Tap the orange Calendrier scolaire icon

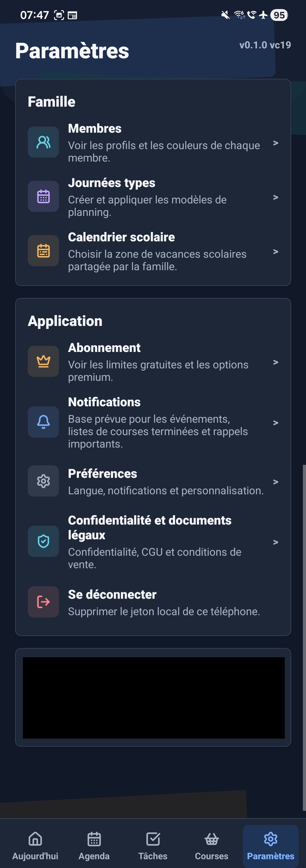click(x=43, y=251)
